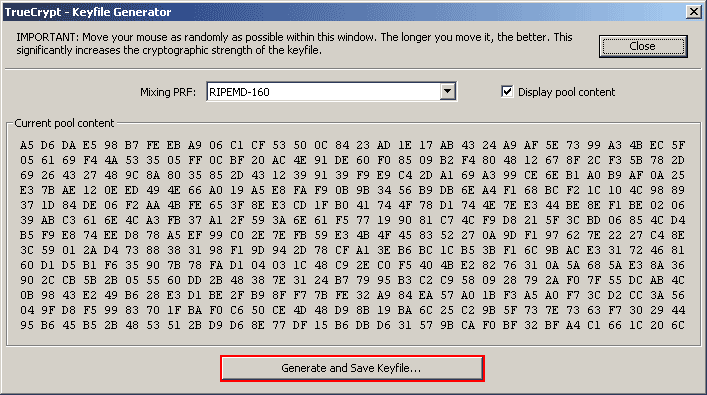Viewport: 707px width, 395px height.
Task: Open the Mixing PRF dropdown arrow
Action: click(x=447, y=92)
